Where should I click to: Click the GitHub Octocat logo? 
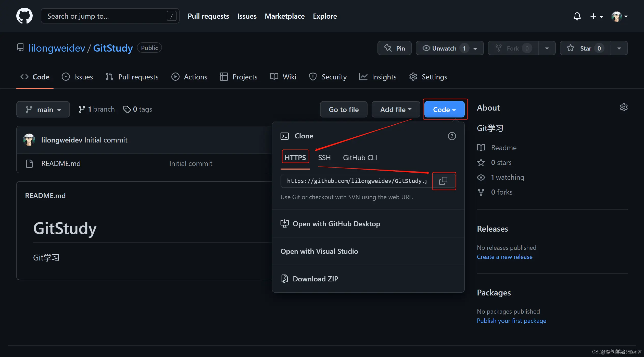point(24,16)
